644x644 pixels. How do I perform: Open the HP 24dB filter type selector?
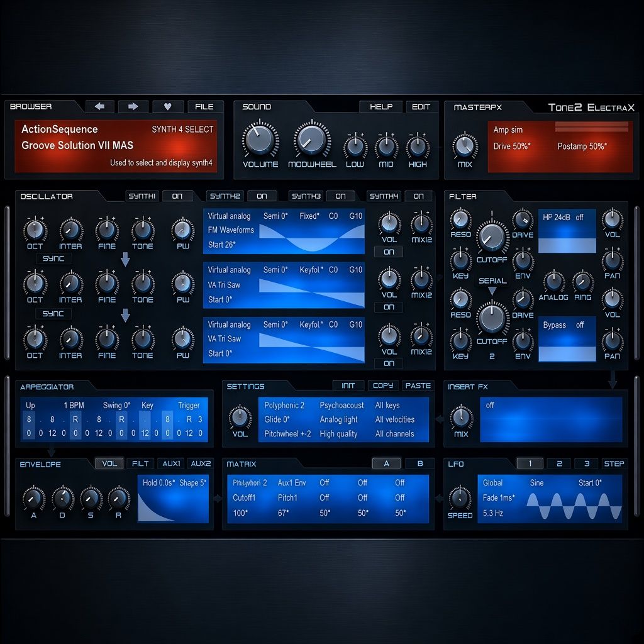click(x=556, y=217)
